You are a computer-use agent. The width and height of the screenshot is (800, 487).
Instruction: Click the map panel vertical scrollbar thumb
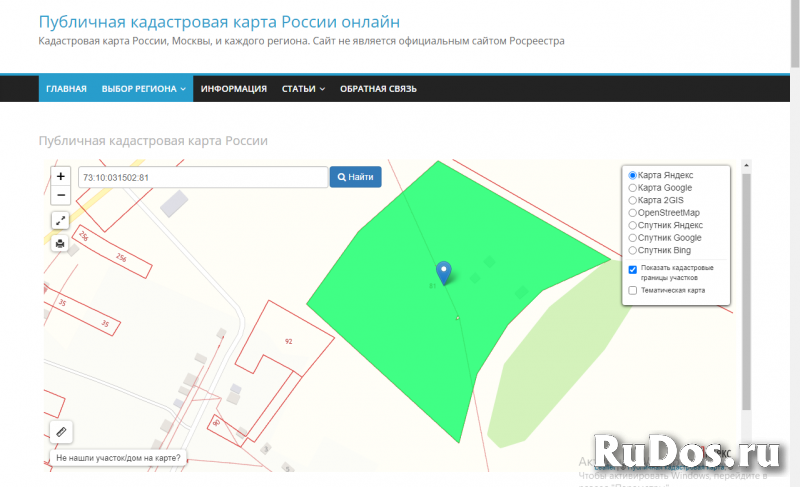[x=746, y=292]
